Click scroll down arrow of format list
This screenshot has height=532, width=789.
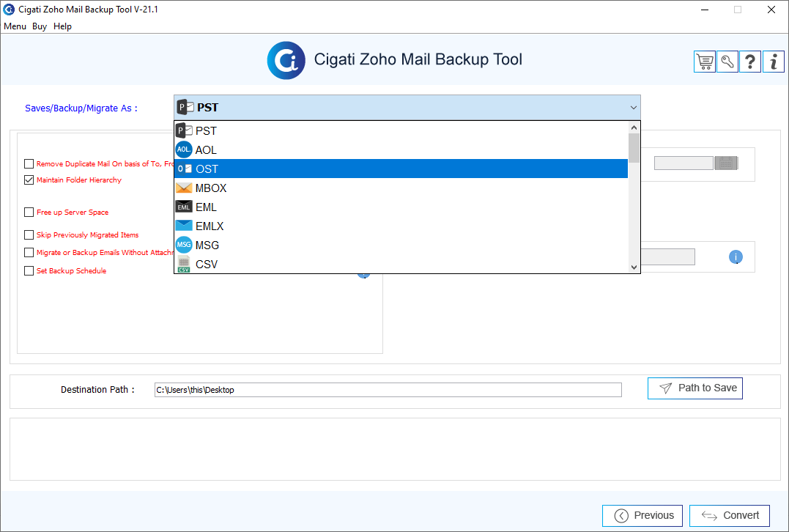[634, 267]
